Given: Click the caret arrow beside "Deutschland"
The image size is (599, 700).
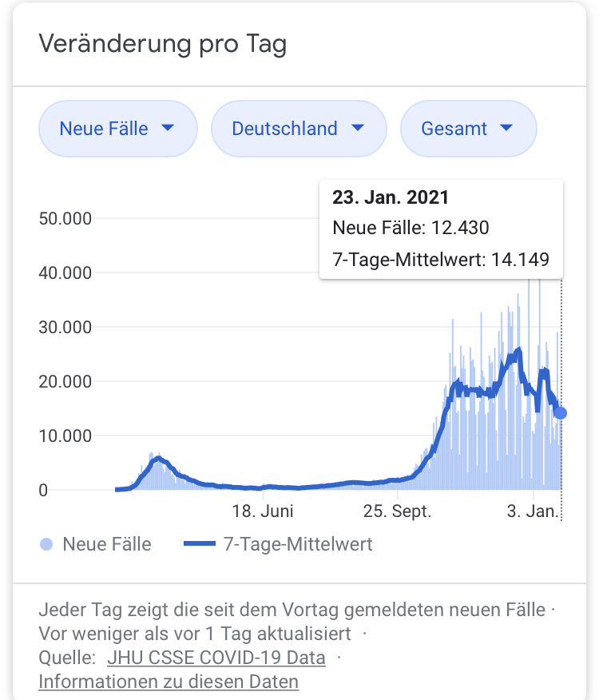Looking at the screenshot, I should pos(357,129).
